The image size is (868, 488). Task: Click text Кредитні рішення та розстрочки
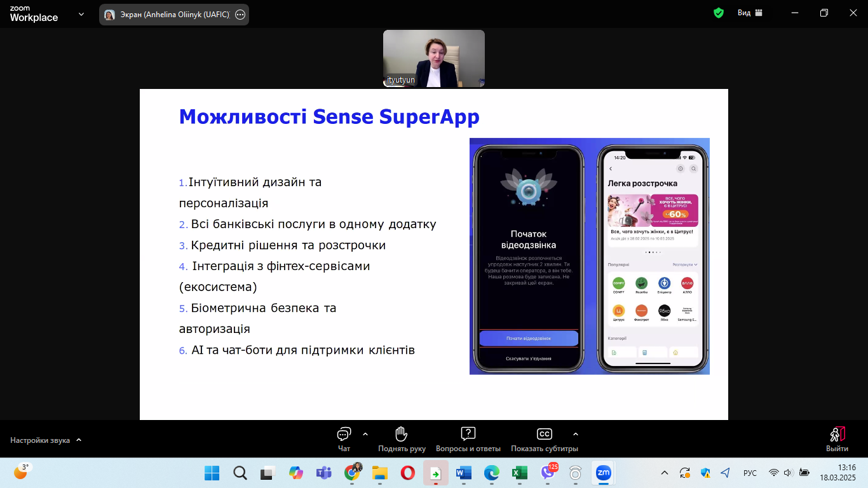coord(288,245)
